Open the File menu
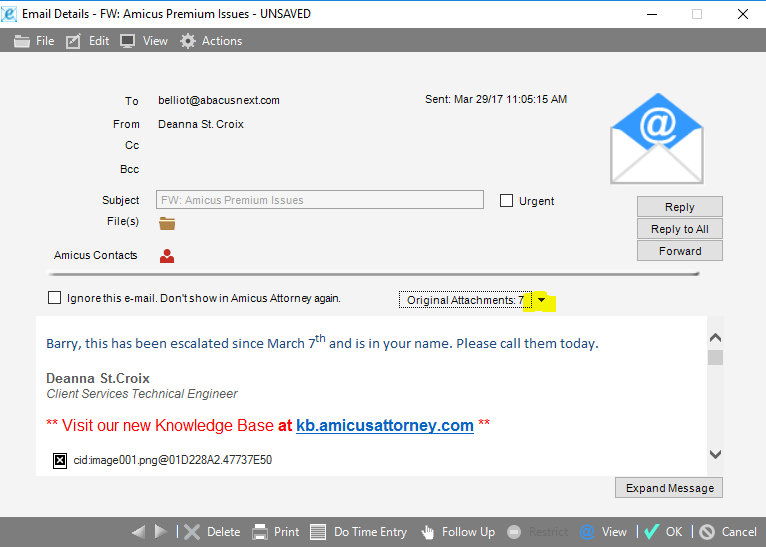This screenshot has width=766, height=547. tap(34, 41)
